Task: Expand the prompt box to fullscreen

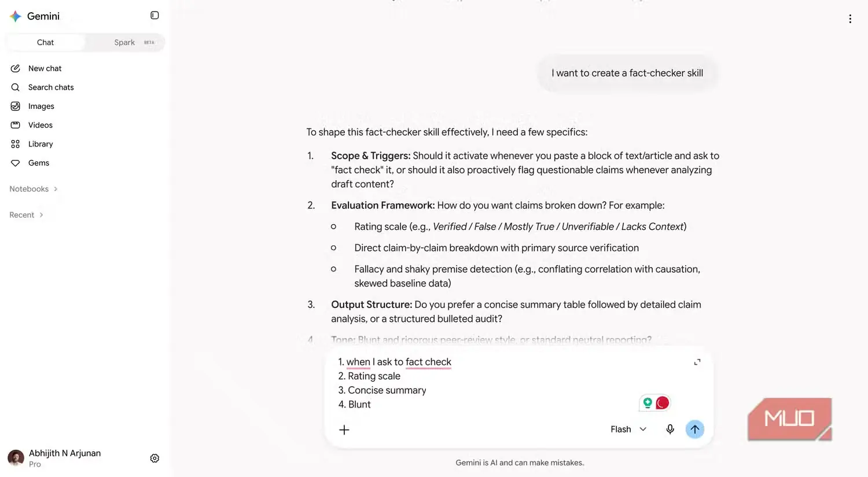Action: 697,362
